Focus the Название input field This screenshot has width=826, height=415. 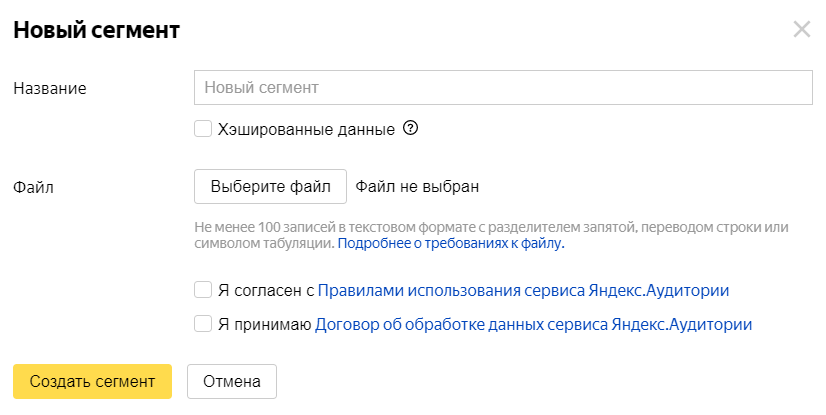503,87
